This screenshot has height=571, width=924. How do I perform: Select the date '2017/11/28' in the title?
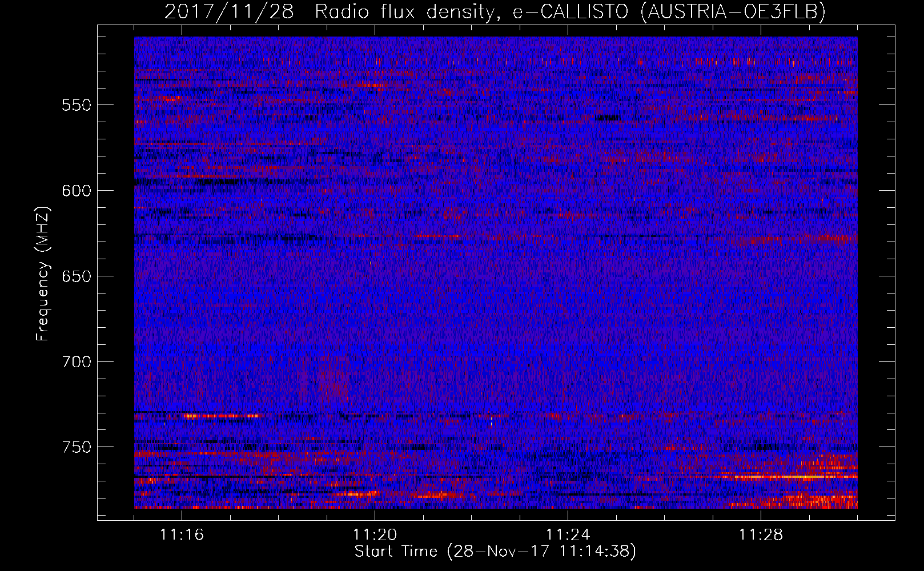pyautogui.click(x=229, y=12)
